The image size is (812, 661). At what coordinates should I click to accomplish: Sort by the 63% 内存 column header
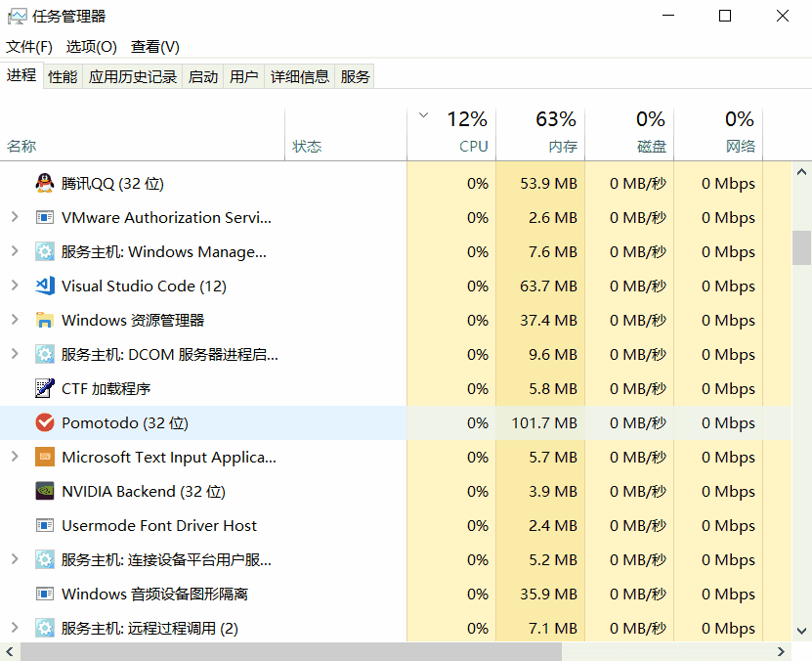[540, 135]
